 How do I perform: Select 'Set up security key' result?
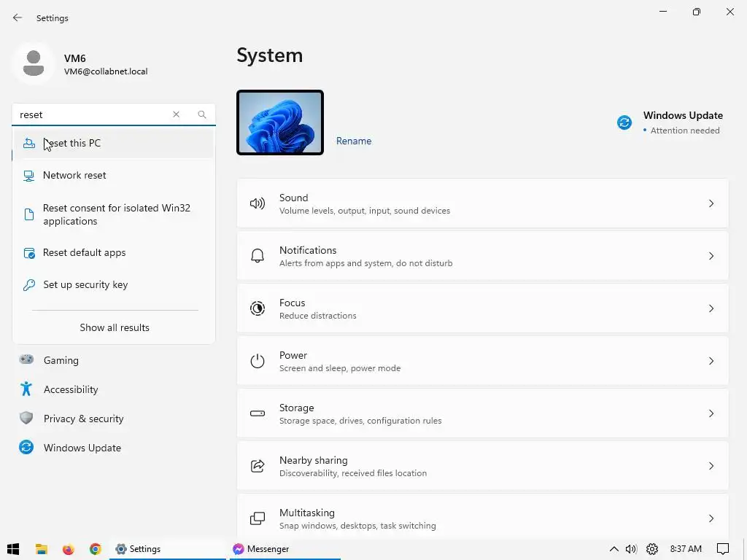[113, 285]
